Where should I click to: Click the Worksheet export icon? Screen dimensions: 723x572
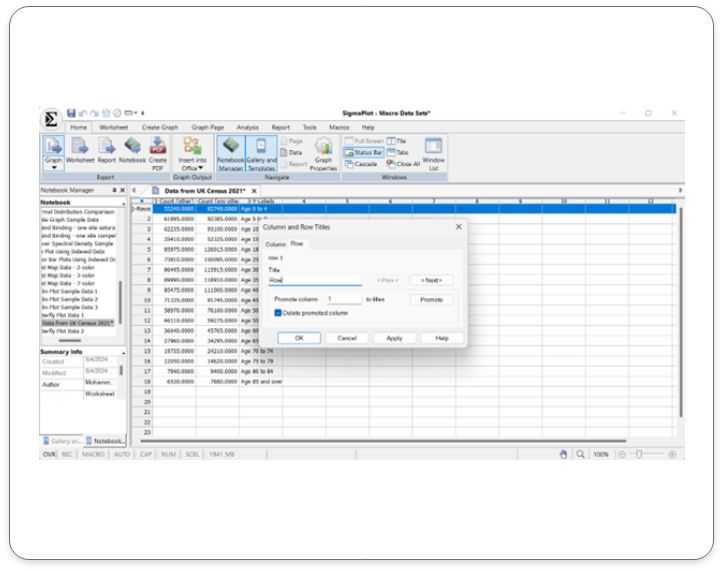pyautogui.click(x=80, y=151)
